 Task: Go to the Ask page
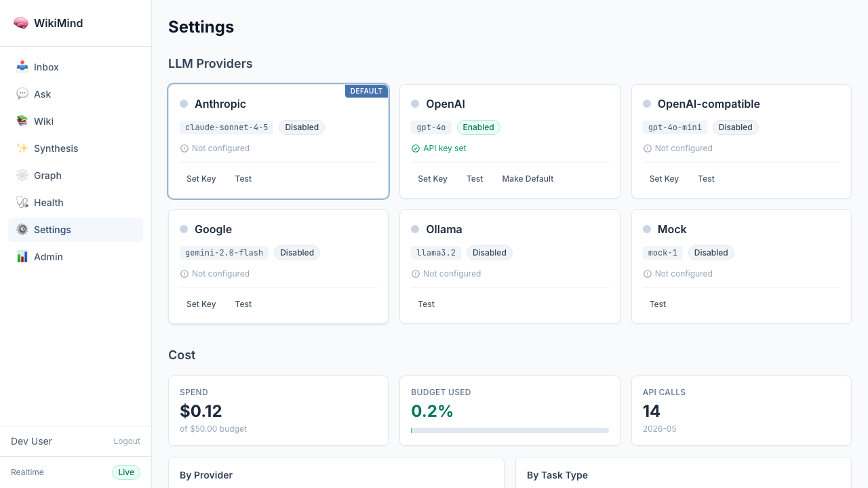point(75,94)
